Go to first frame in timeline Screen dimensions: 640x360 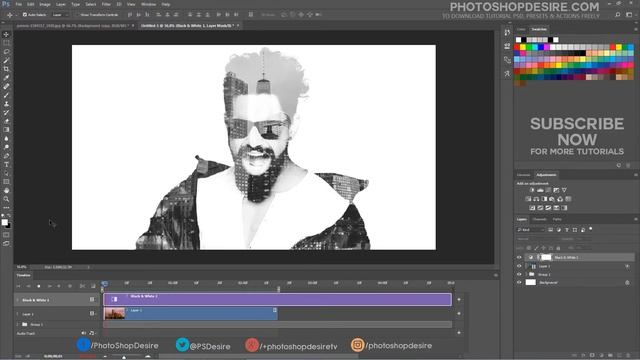pos(18,286)
